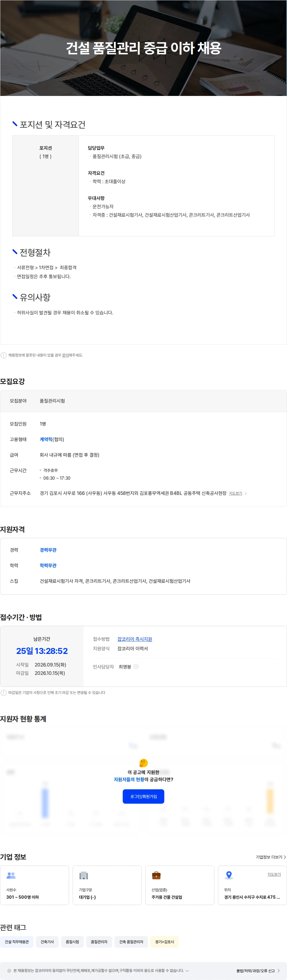The width and height of the screenshot is (287, 980).
Task: Click the employee count people icon
Action: (11, 875)
